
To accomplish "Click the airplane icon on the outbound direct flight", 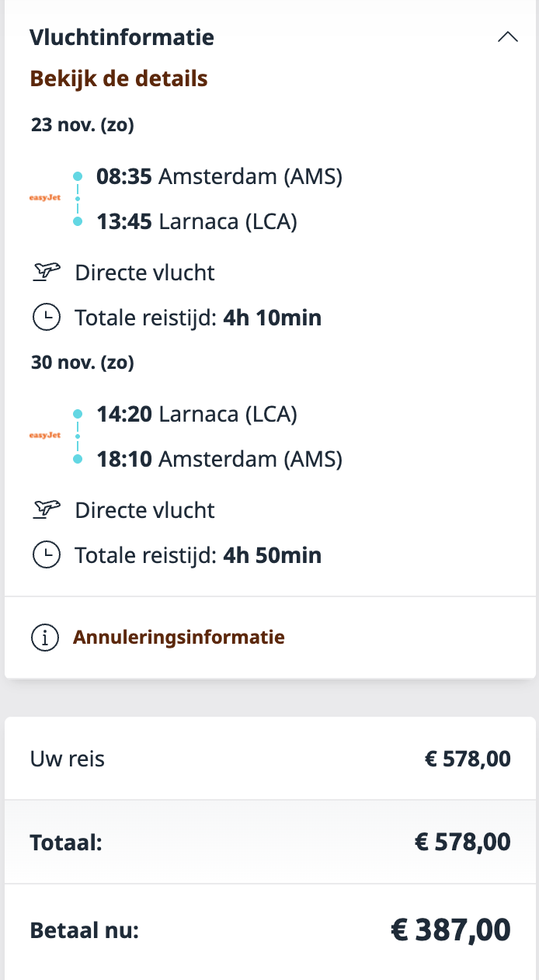I will (47, 272).
